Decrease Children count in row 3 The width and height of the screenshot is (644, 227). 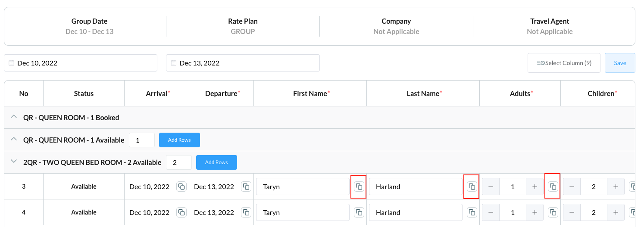tap(572, 187)
